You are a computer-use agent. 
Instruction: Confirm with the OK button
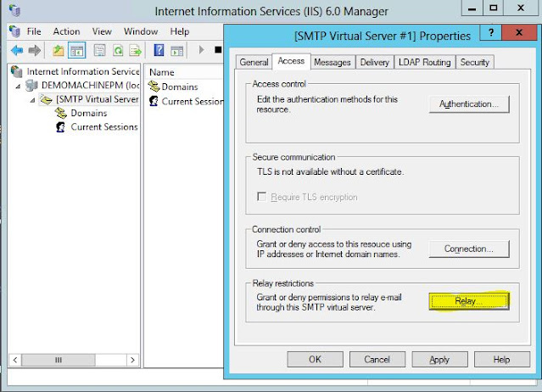[x=315, y=360]
